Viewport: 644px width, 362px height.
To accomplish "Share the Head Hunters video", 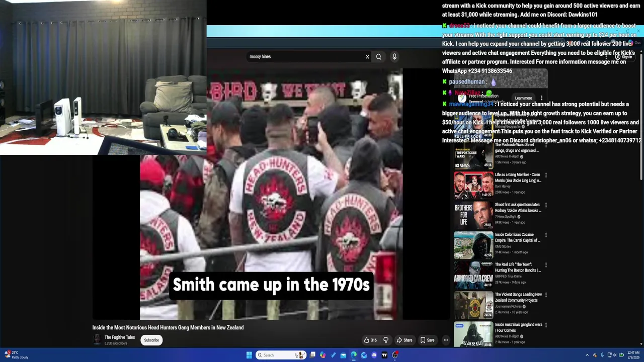I will [x=405, y=340].
